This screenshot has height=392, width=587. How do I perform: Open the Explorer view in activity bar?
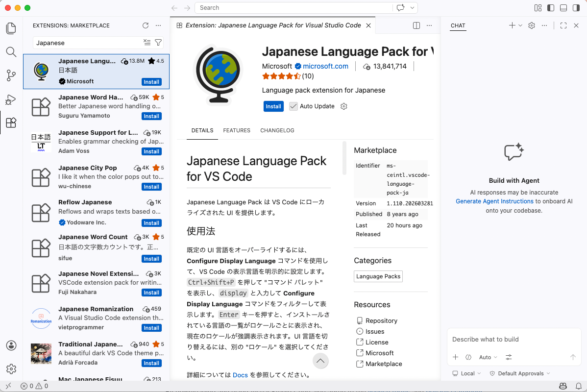click(11, 28)
